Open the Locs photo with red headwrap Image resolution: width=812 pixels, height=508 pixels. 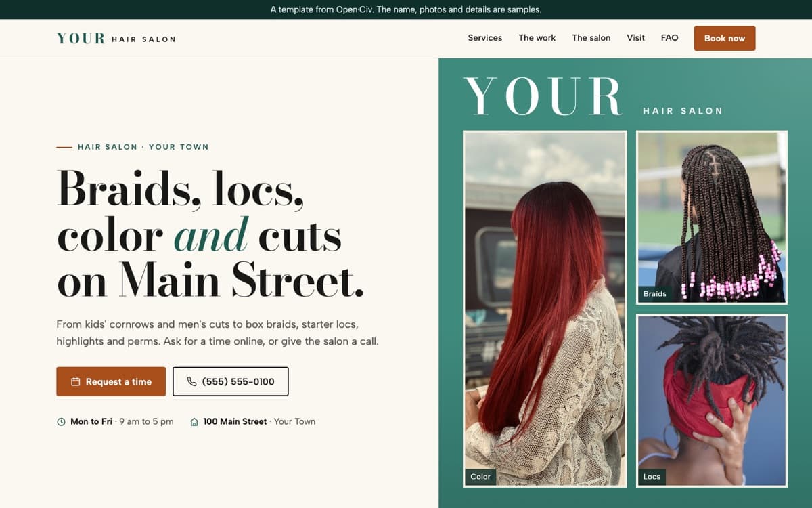pos(712,400)
